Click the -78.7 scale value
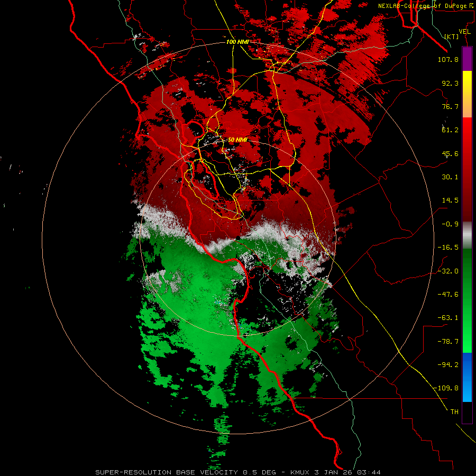Screen dimensions: 476x476 click(x=448, y=342)
